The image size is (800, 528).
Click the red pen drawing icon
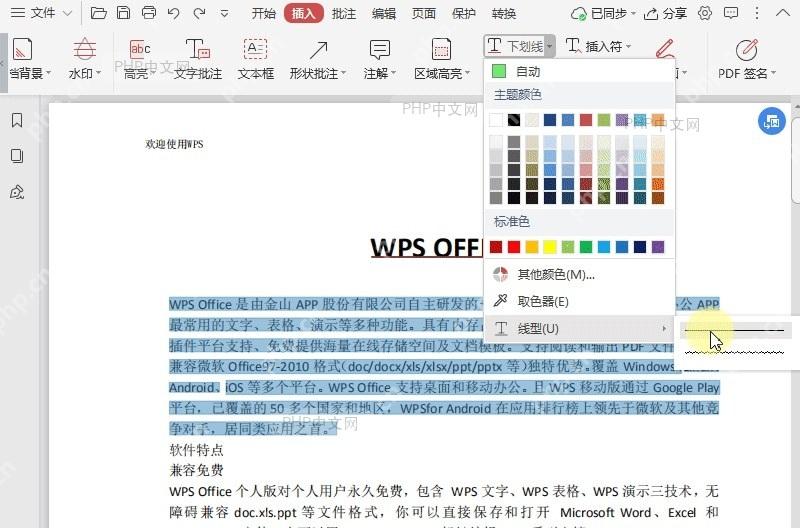tap(665, 49)
